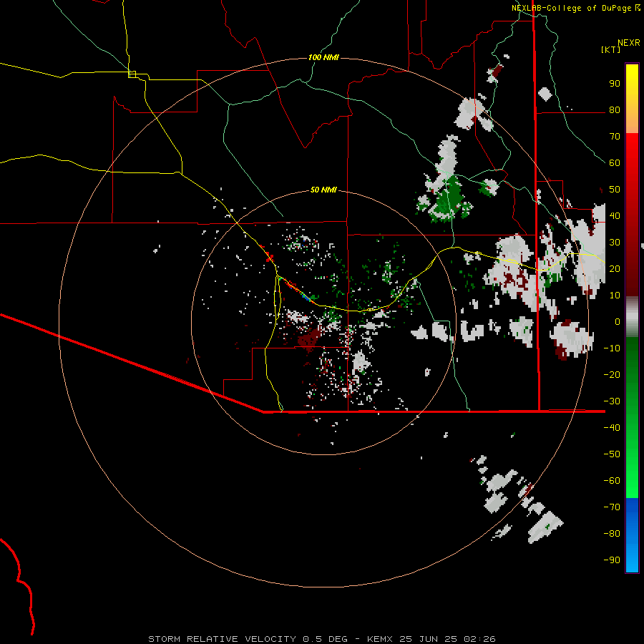Select the "-60" value on the velocity scale
The image size is (644, 644).
pyautogui.click(x=612, y=481)
